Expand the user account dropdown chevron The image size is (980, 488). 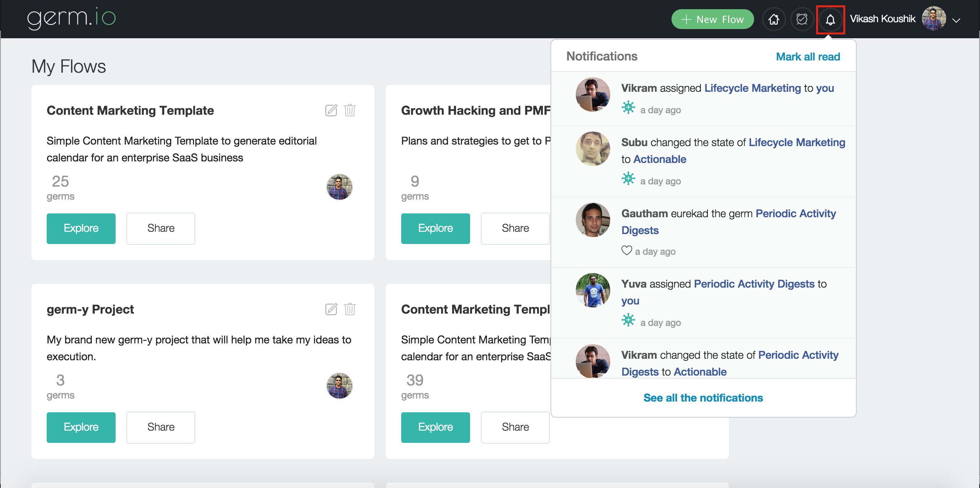pos(956,20)
